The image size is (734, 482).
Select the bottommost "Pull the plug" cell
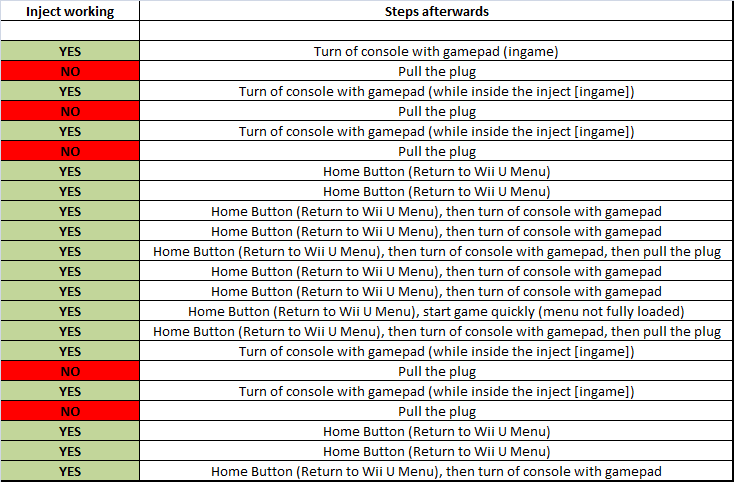point(436,411)
